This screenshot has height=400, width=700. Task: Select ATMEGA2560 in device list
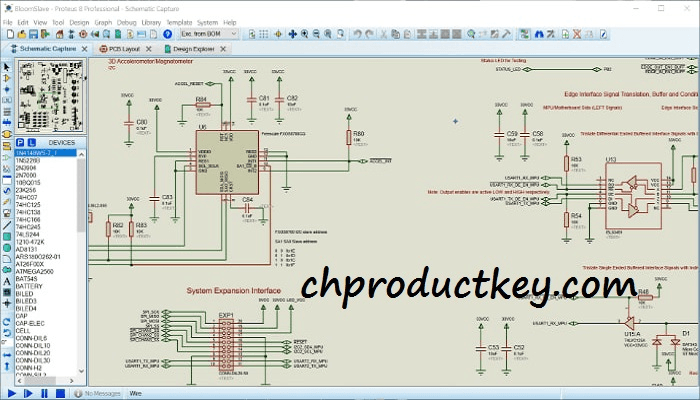pos(34,271)
